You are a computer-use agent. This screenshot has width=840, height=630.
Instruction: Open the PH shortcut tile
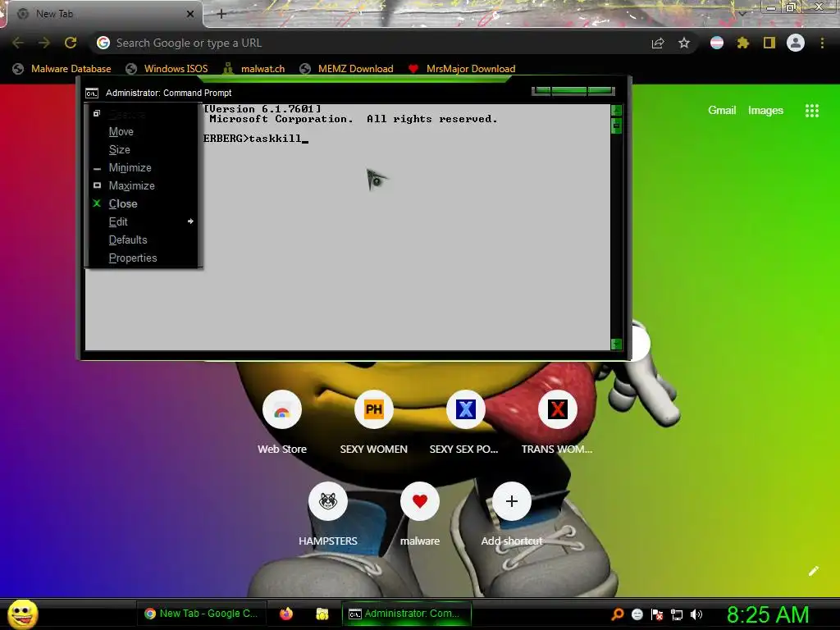pyautogui.click(x=374, y=410)
